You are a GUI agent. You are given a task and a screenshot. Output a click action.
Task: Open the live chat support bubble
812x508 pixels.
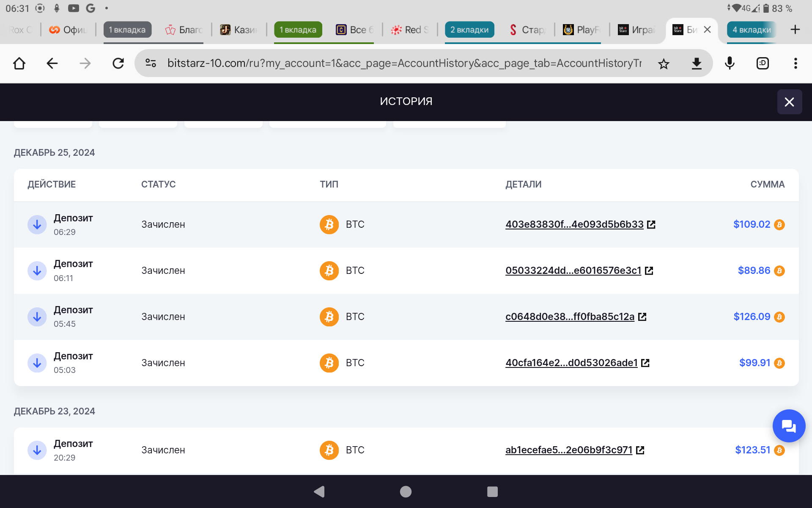click(788, 425)
